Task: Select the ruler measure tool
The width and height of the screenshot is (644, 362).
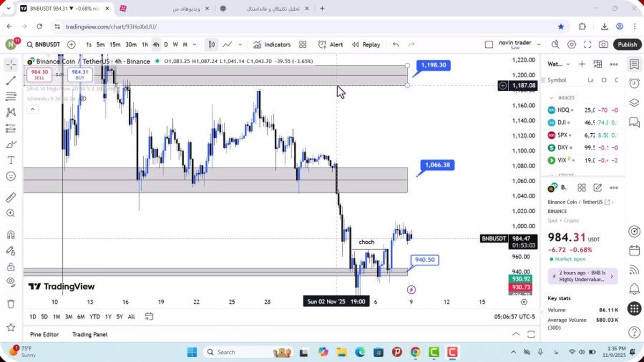Action: (x=11, y=197)
